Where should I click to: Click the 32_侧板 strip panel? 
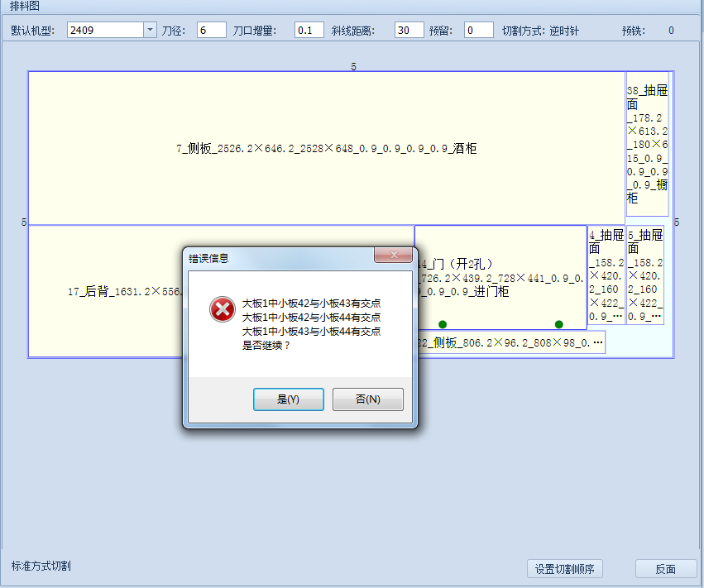(x=513, y=342)
